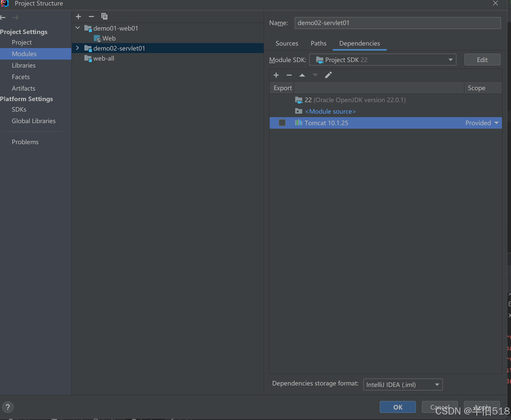Screen dimensions: 511x420
Task: Click the OK button
Action: (x=398, y=407)
